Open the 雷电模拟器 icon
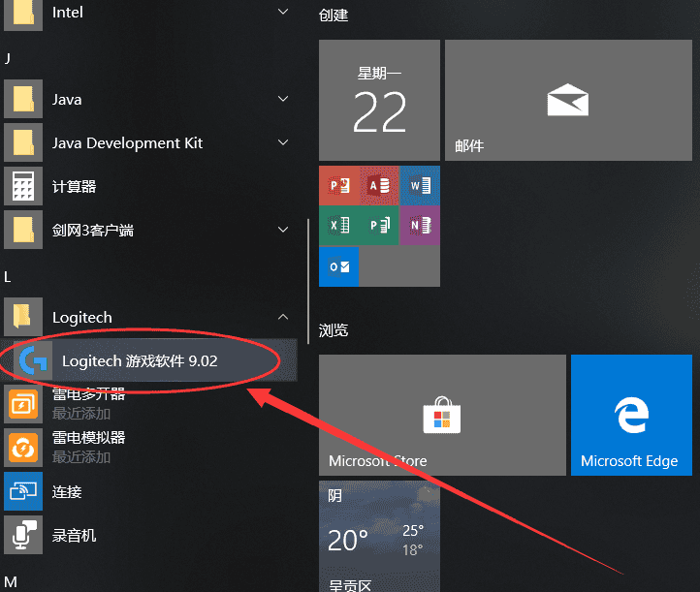This screenshot has width=700, height=592. (23, 448)
